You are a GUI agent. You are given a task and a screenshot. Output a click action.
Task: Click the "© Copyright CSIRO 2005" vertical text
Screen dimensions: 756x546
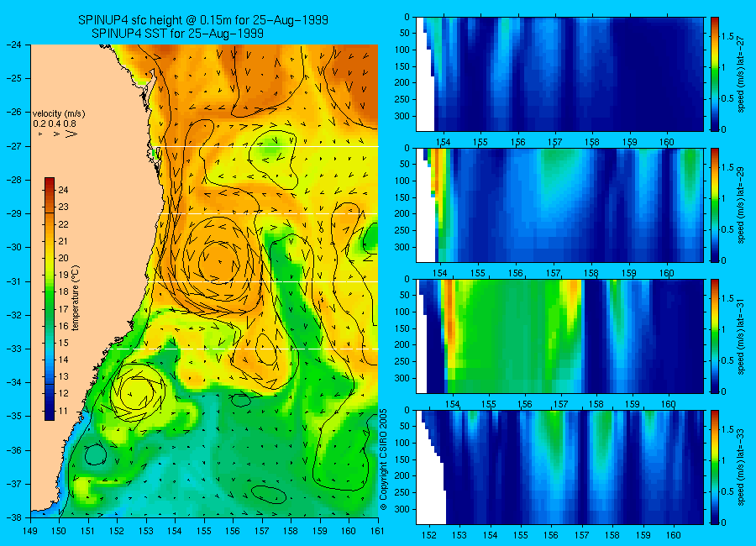[x=383, y=459]
